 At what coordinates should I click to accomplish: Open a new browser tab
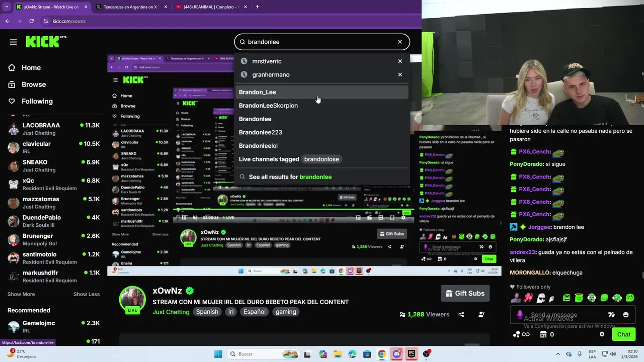point(258,7)
